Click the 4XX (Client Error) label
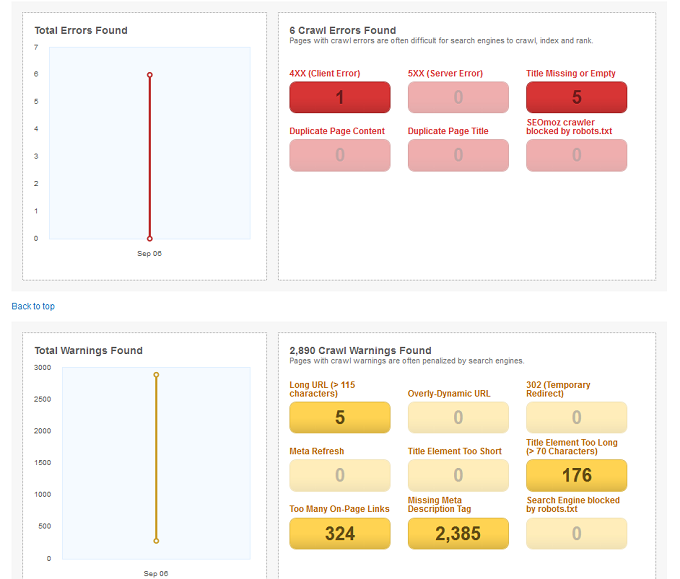Image resolution: width=680 pixels, height=579 pixels. [324, 73]
